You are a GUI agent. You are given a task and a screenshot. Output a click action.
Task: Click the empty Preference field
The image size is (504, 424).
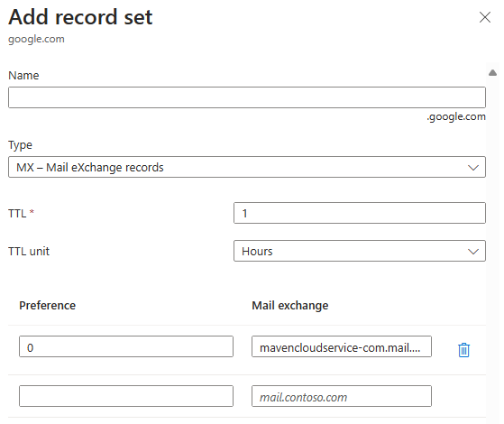pyautogui.click(x=126, y=396)
